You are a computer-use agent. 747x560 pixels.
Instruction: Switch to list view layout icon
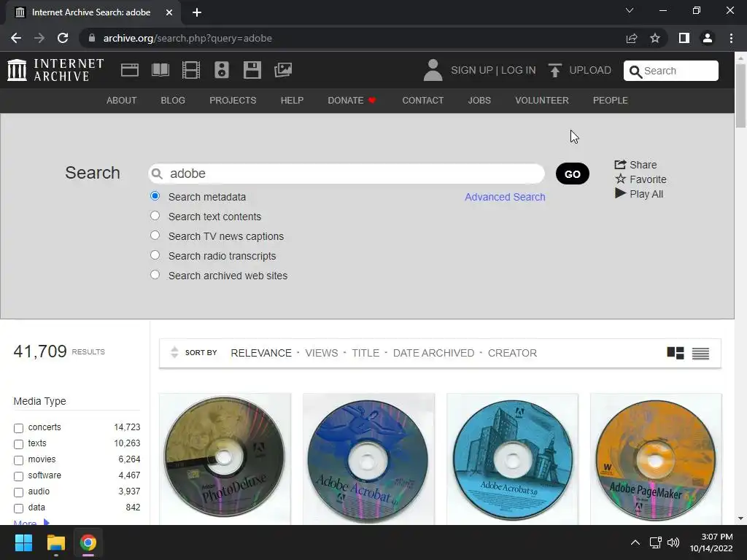coord(700,353)
